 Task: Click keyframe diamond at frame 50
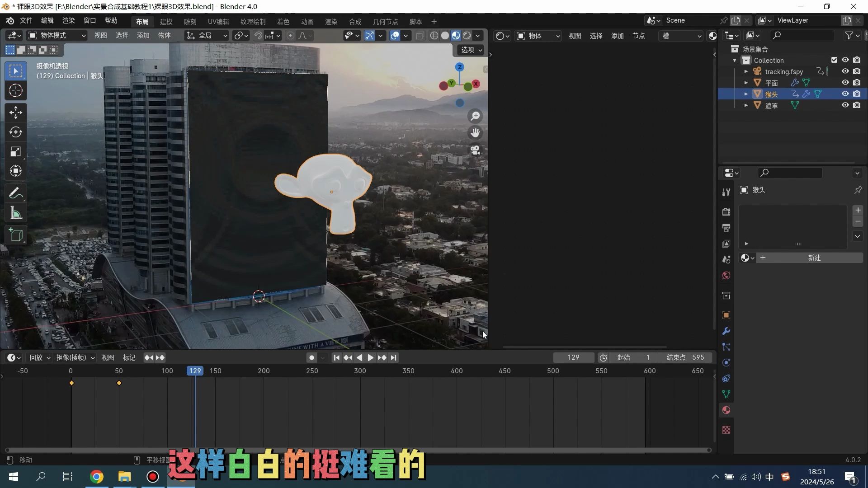point(119,383)
